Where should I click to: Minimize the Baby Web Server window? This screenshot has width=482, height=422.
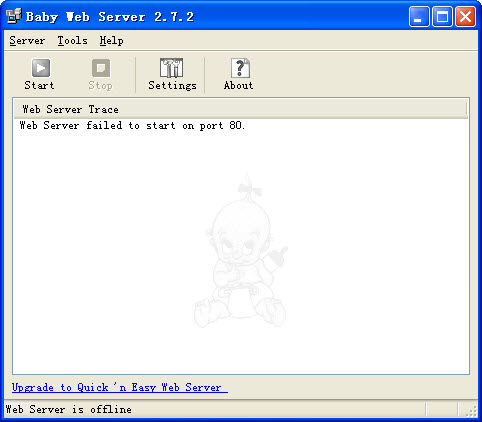coord(419,16)
